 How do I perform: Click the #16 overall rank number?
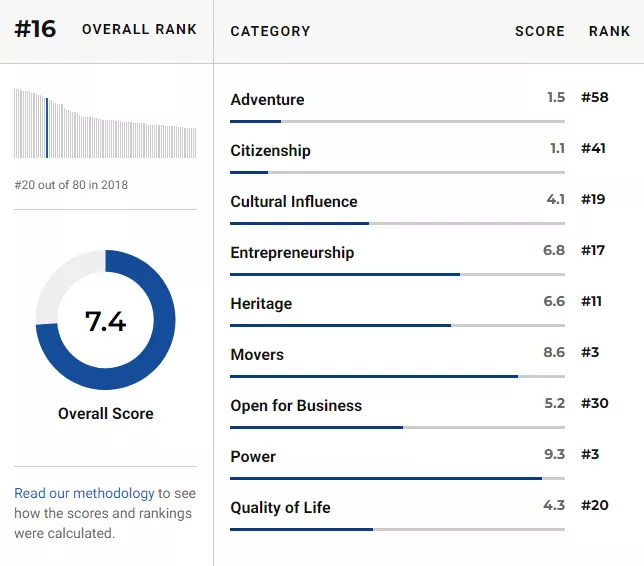pos(35,29)
